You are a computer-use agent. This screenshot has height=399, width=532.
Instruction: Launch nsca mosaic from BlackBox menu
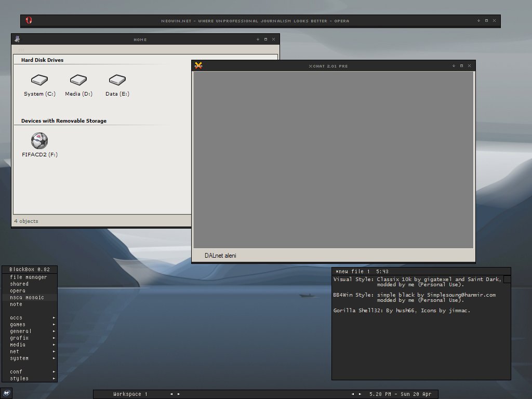point(27,297)
